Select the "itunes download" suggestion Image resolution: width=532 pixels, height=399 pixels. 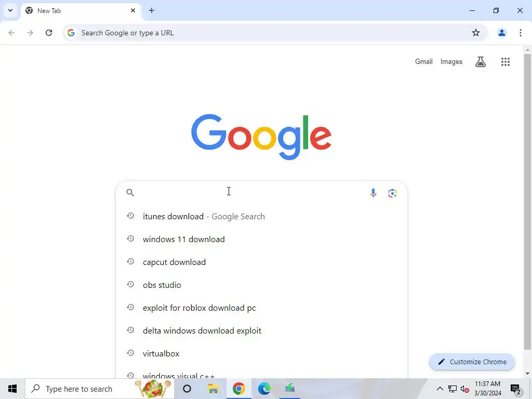coord(261,217)
